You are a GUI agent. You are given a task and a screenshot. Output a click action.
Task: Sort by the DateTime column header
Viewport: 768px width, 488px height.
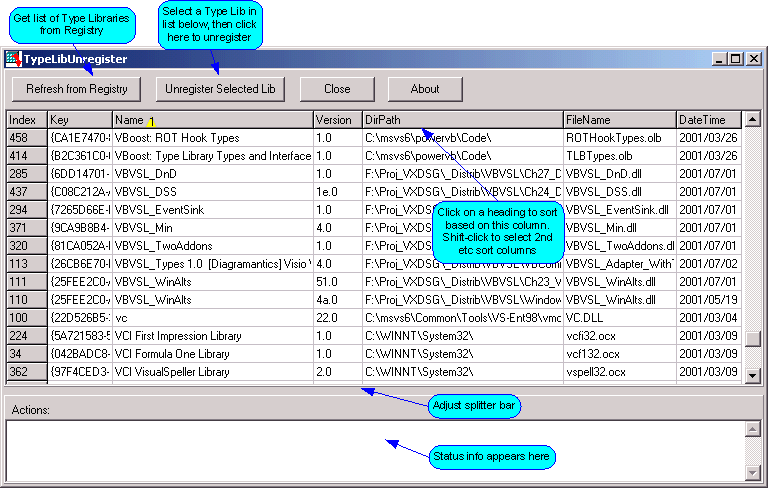[709, 120]
